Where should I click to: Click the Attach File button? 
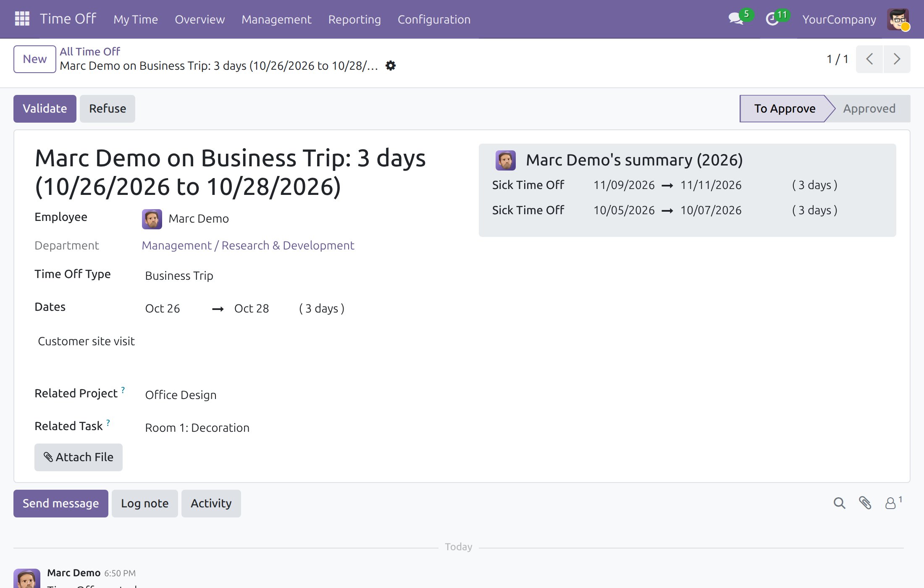[79, 457]
